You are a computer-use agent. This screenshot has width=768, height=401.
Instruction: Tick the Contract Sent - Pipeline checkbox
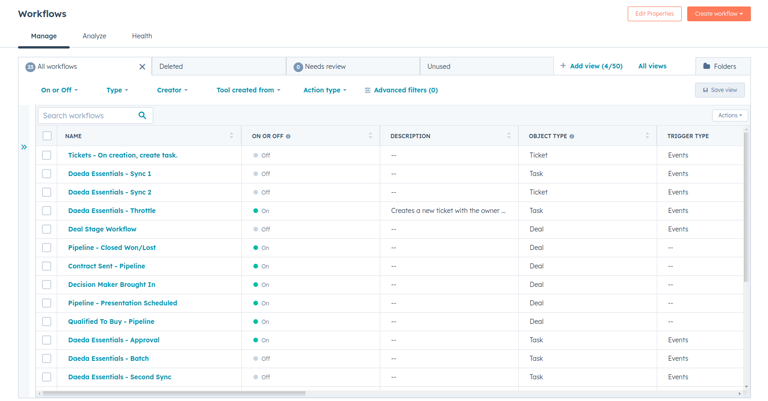47,266
